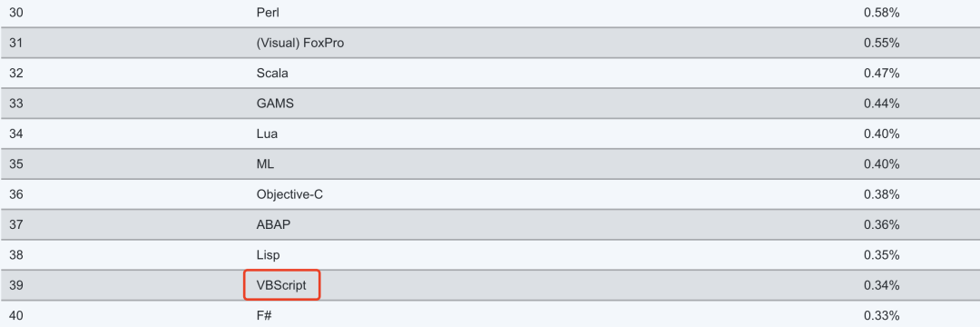Click the 0.58% rating for Perl
980x327 pixels.
point(881,13)
